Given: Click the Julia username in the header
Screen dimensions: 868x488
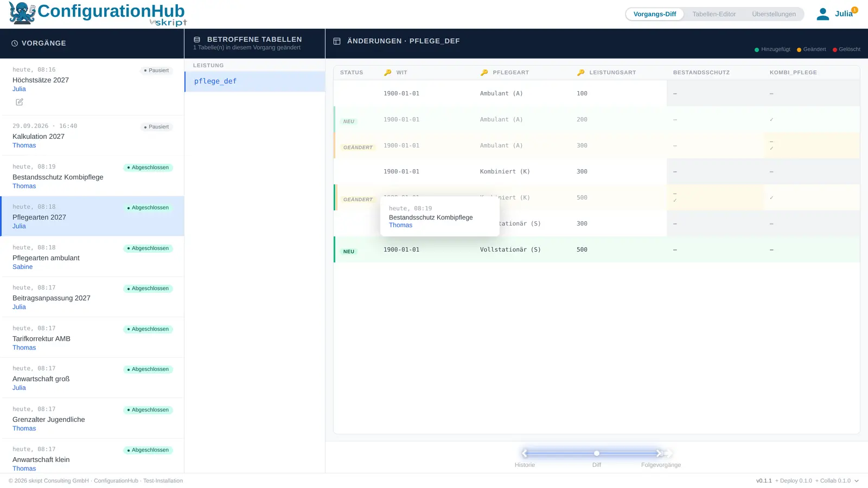Looking at the screenshot, I should pyautogui.click(x=844, y=14).
